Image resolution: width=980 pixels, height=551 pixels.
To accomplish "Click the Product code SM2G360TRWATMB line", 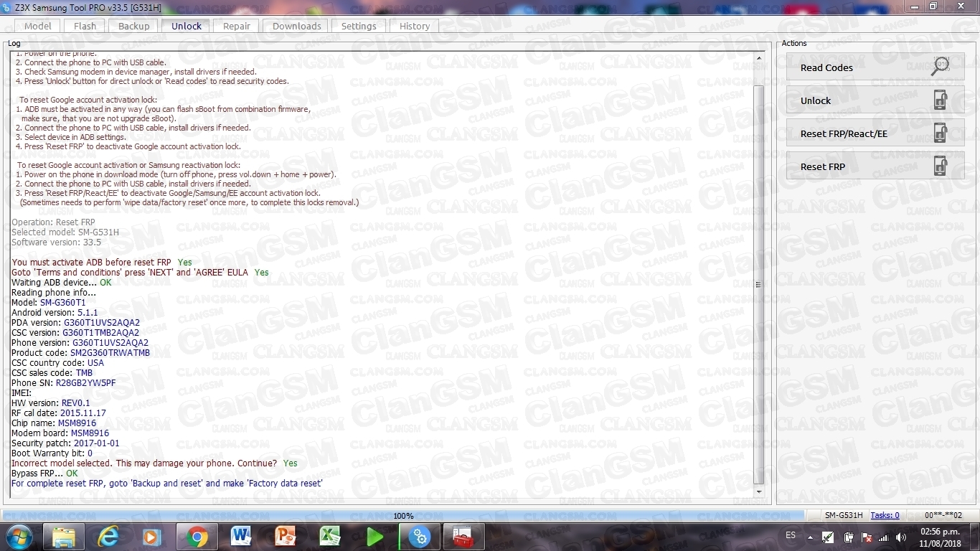I will (80, 353).
